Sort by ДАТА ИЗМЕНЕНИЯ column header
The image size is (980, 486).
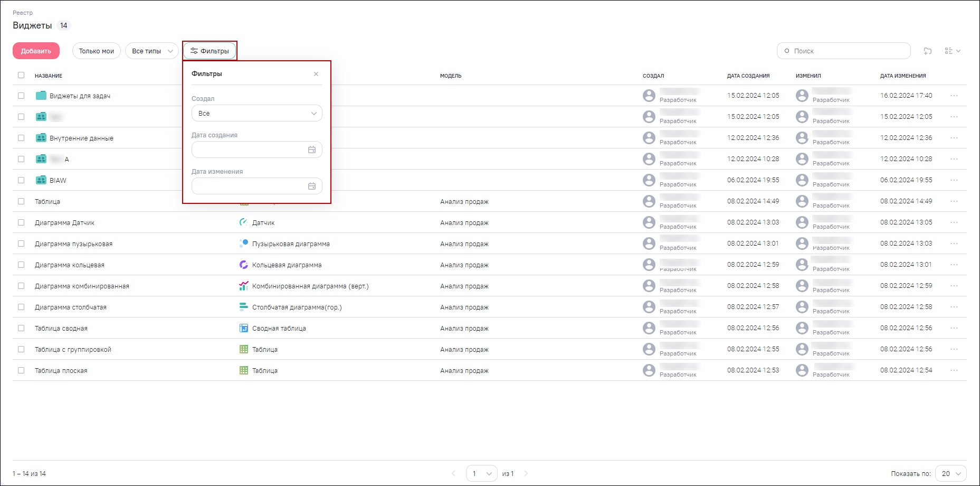903,76
